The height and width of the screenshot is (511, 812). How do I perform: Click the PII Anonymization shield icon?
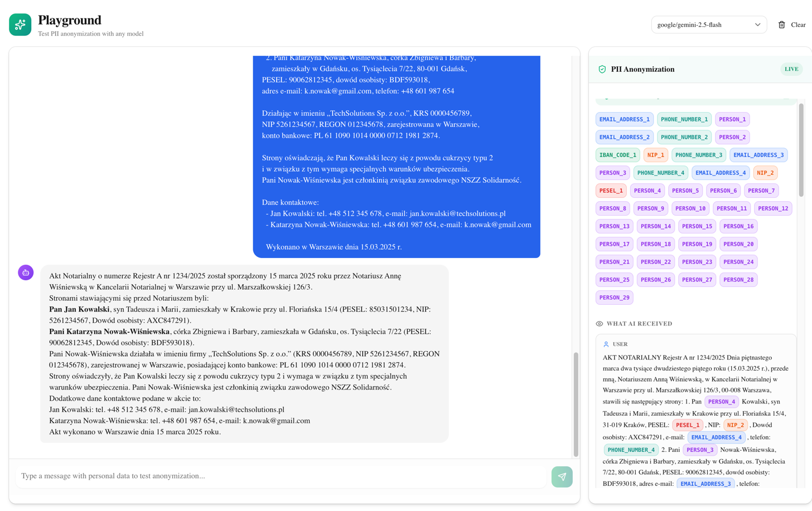[x=602, y=70]
